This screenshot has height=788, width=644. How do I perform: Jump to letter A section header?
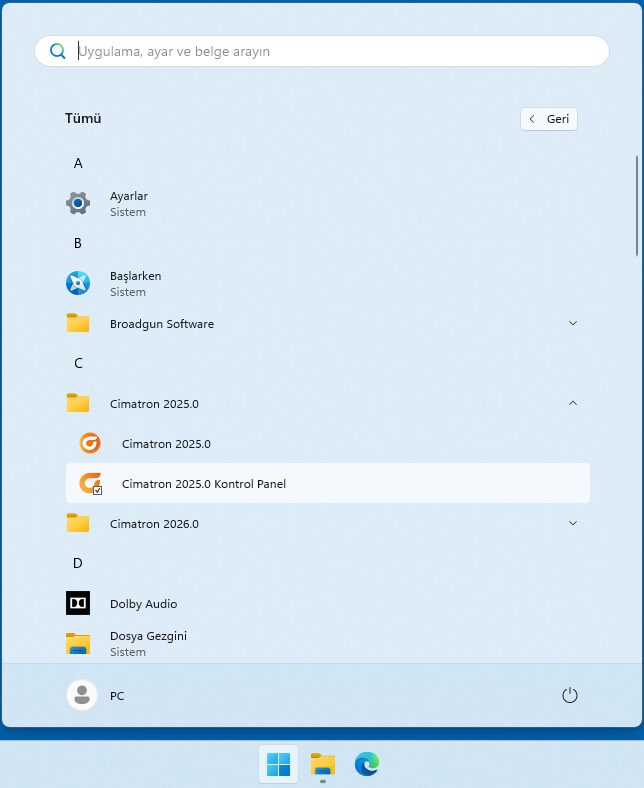click(x=78, y=163)
